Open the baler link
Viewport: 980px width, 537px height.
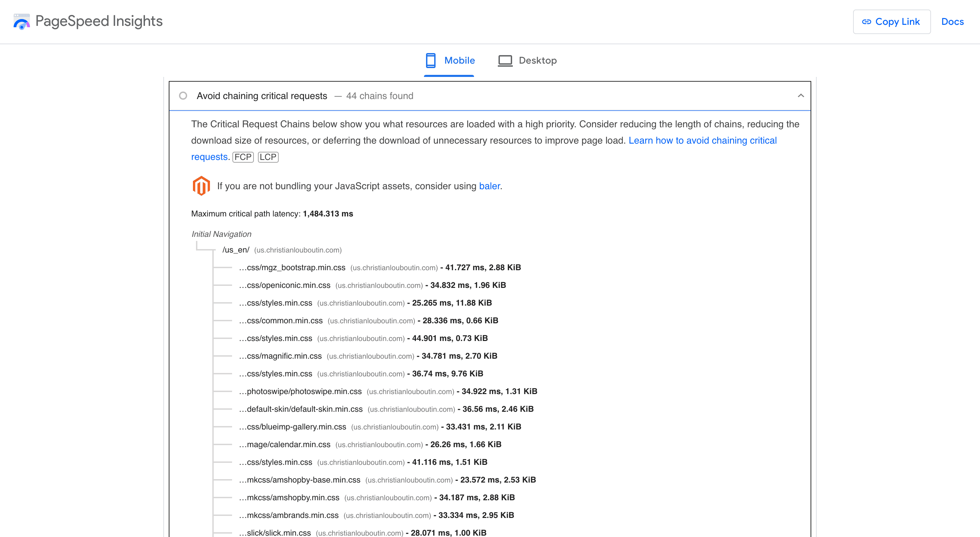click(x=490, y=186)
